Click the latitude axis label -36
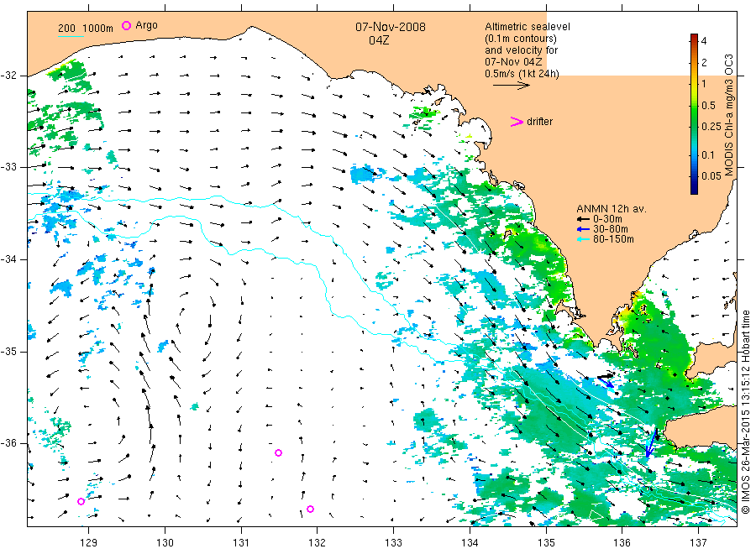The width and height of the screenshot is (756, 554). pos(8,443)
